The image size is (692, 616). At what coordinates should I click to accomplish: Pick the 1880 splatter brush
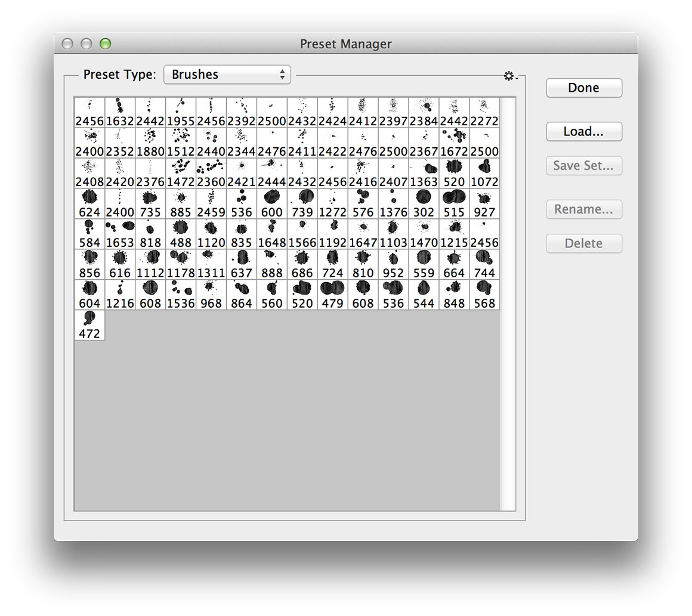pyautogui.click(x=150, y=143)
